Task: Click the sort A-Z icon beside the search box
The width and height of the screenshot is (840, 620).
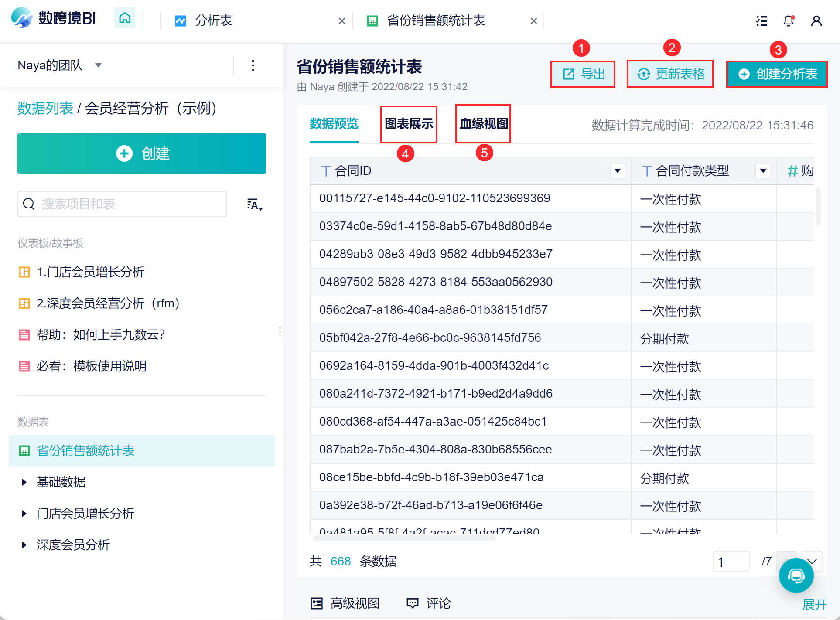Action: point(254,204)
